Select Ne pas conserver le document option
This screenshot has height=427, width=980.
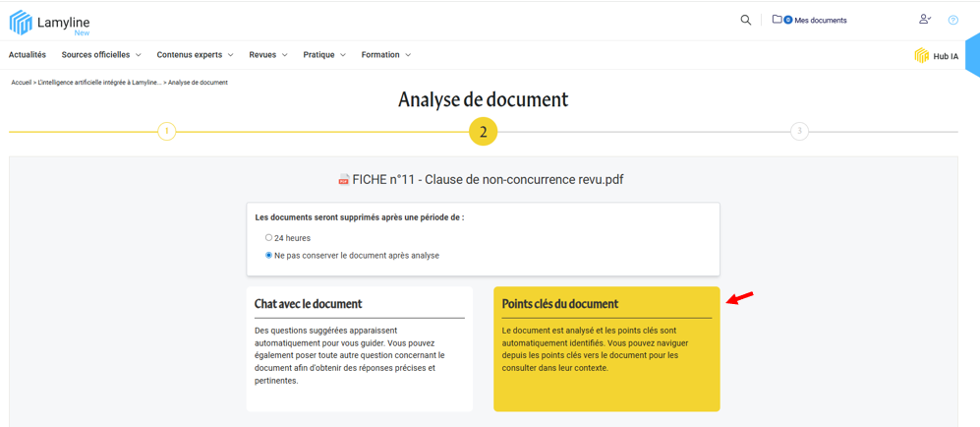pos(268,255)
